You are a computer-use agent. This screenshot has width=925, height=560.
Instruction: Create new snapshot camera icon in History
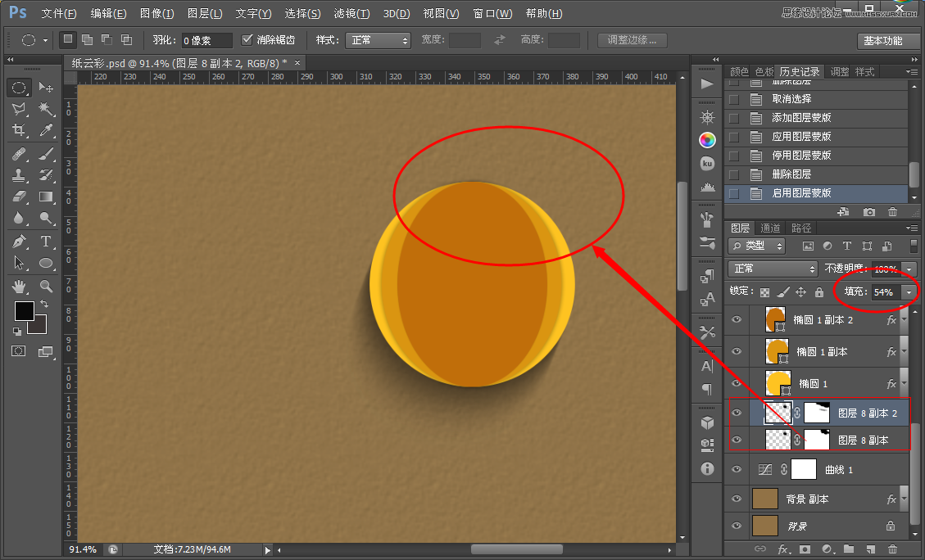click(869, 211)
